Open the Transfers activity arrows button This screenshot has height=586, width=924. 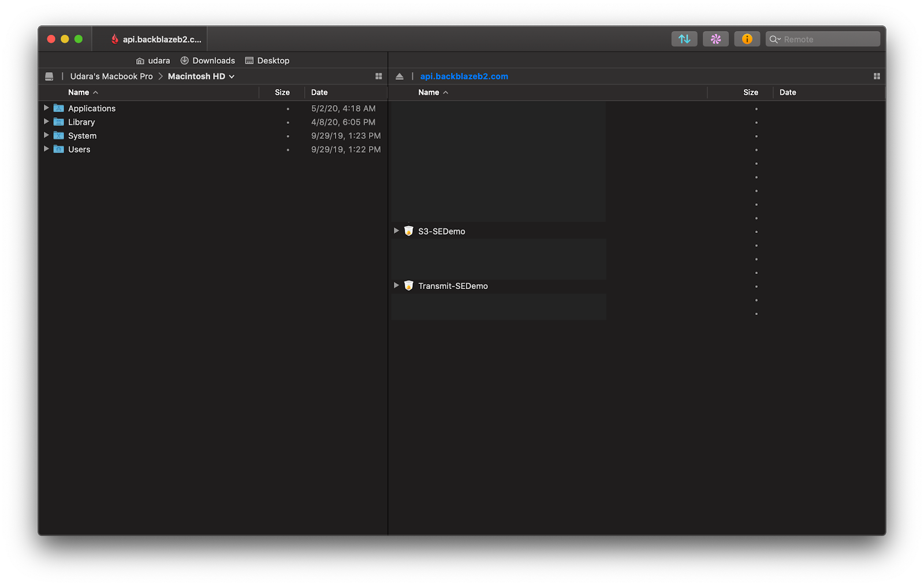684,39
